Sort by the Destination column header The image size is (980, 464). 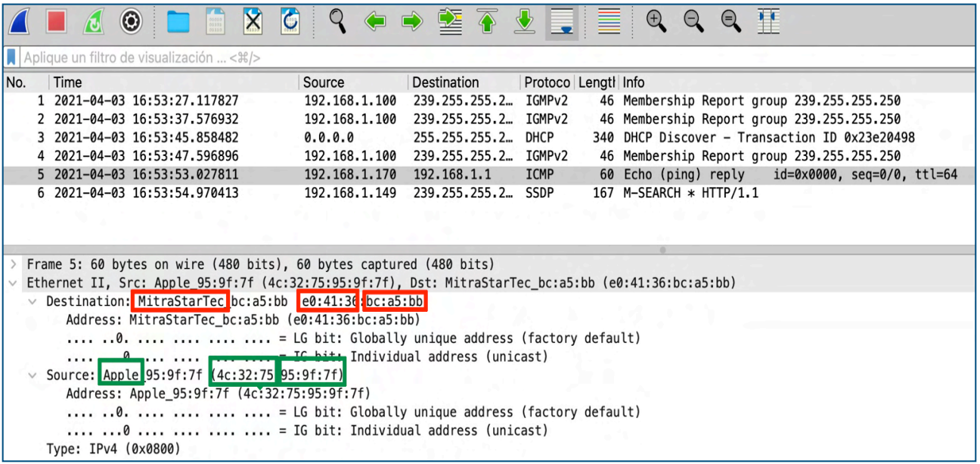point(464,83)
